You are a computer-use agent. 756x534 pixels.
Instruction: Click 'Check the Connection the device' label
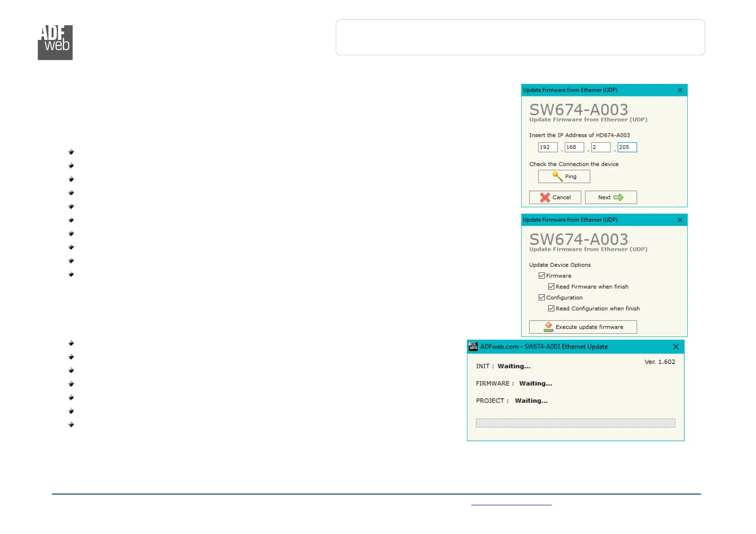574,164
